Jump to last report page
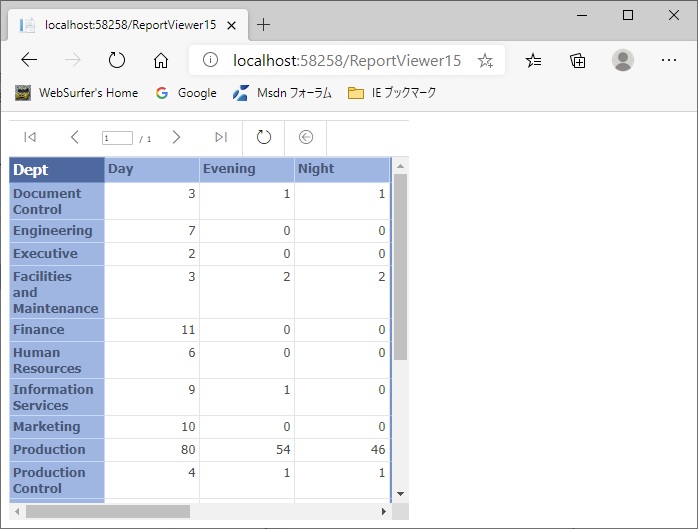 (x=221, y=137)
